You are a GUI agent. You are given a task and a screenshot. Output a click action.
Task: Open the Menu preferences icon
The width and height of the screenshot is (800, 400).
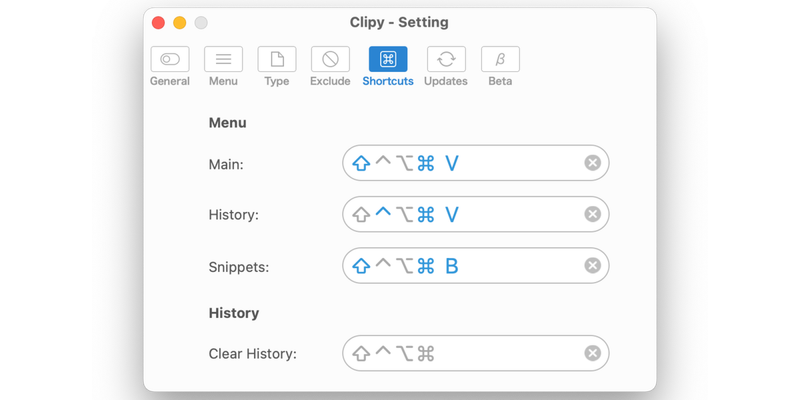point(223,59)
